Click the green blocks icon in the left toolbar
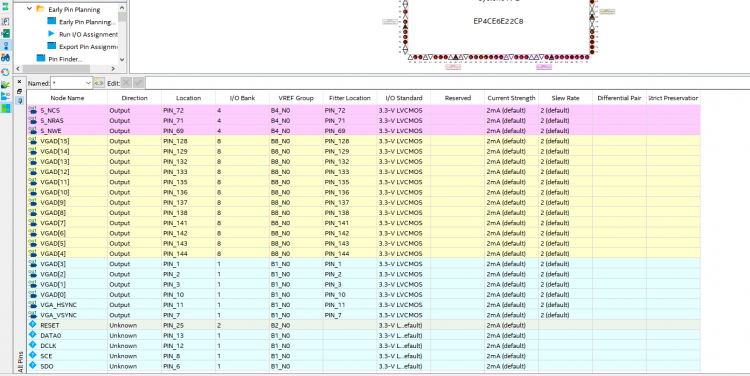The height and width of the screenshot is (376, 750). [x=5, y=109]
